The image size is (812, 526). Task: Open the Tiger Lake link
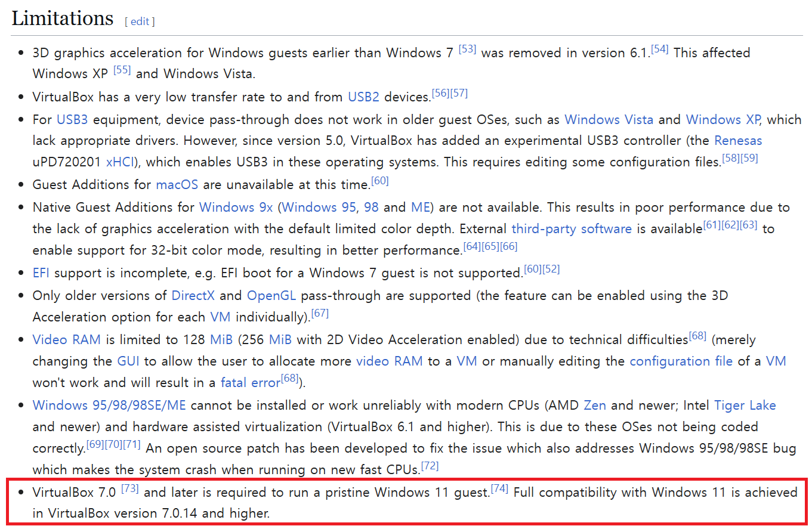[745, 406]
